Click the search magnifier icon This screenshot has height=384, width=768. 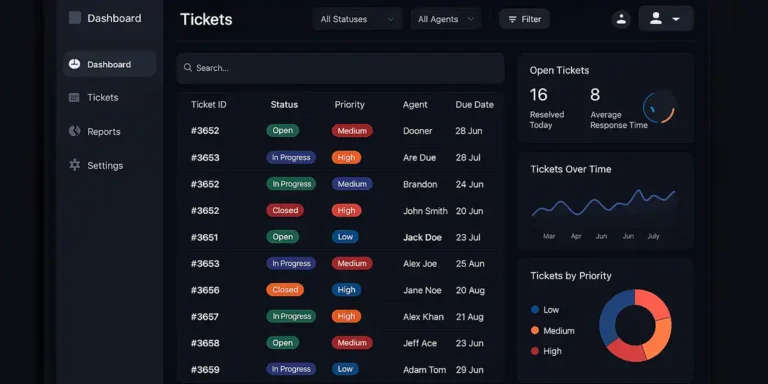(188, 68)
